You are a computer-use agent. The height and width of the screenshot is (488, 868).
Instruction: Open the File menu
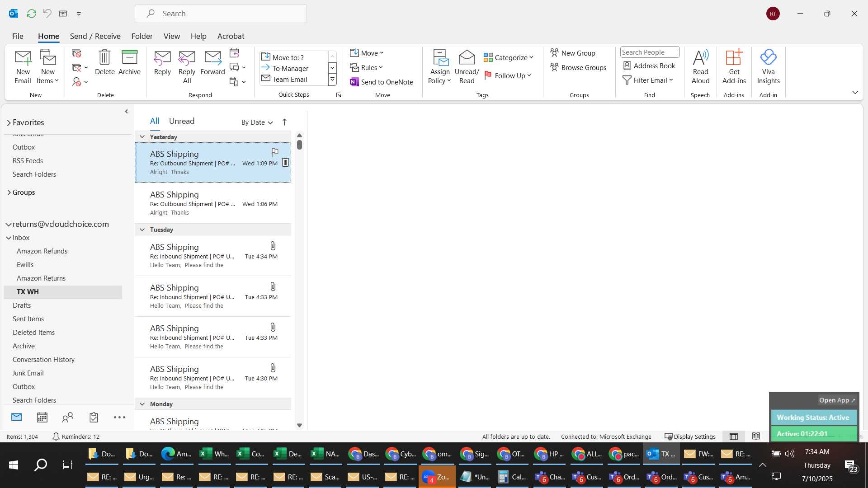tap(18, 36)
